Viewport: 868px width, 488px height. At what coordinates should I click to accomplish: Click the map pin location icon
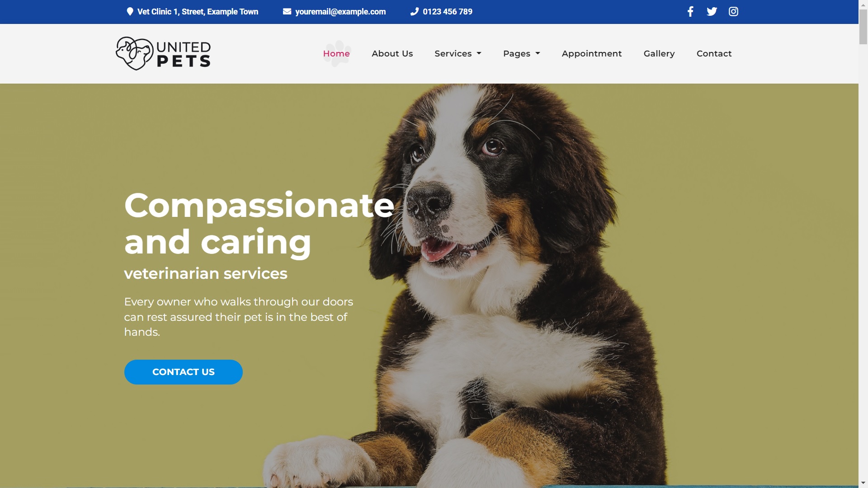click(130, 12)
